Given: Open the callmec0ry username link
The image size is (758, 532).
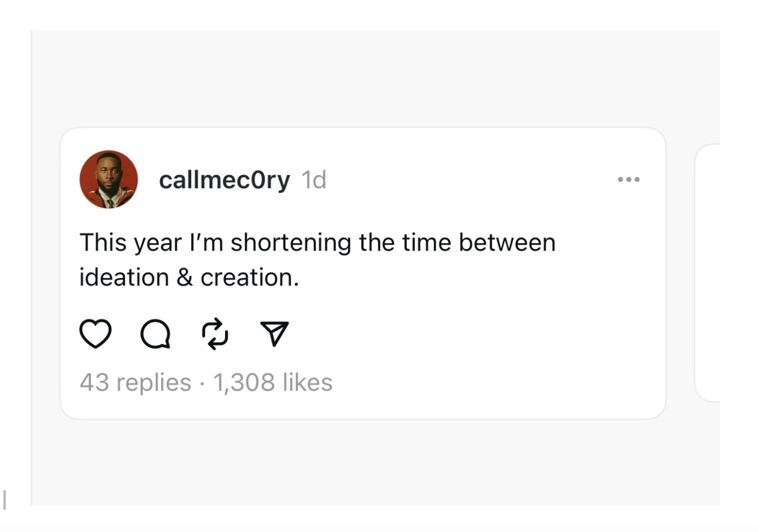Looking at the screenshot, I should pyautogui.click(x=224, y=180).
